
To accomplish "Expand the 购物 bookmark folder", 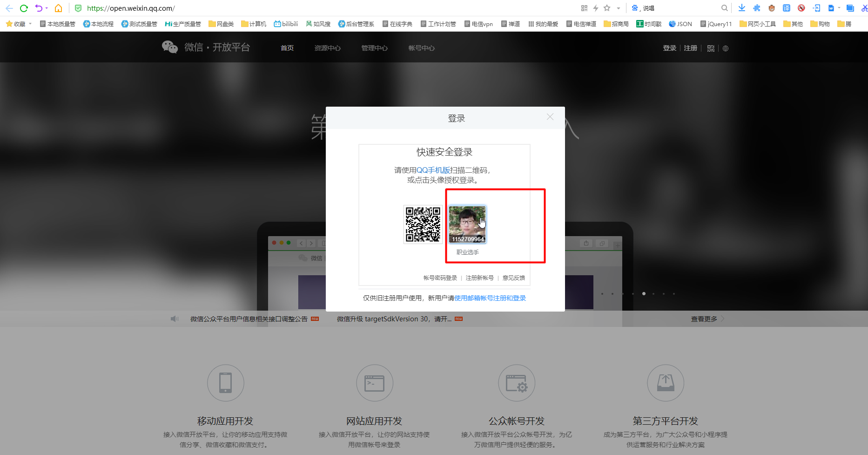I will (x=820, y=24).
